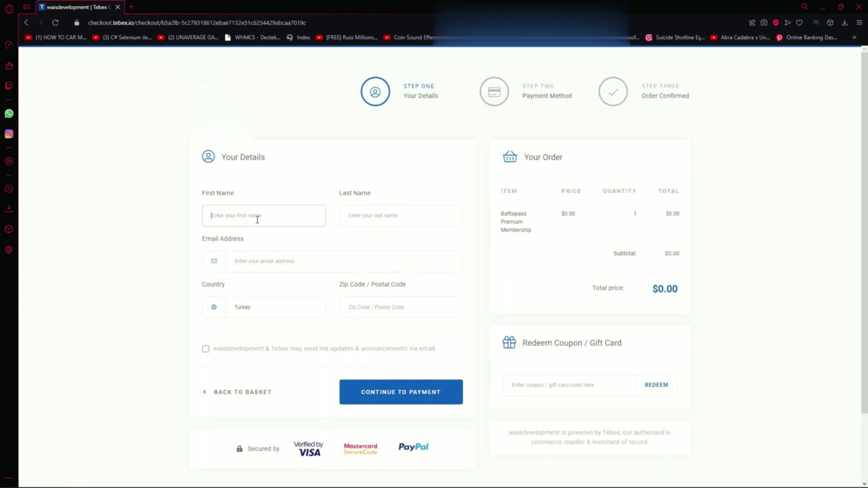Open the Country dropdown showing Turkey
This screenshot has height=488, width=868.
[264, 307]
